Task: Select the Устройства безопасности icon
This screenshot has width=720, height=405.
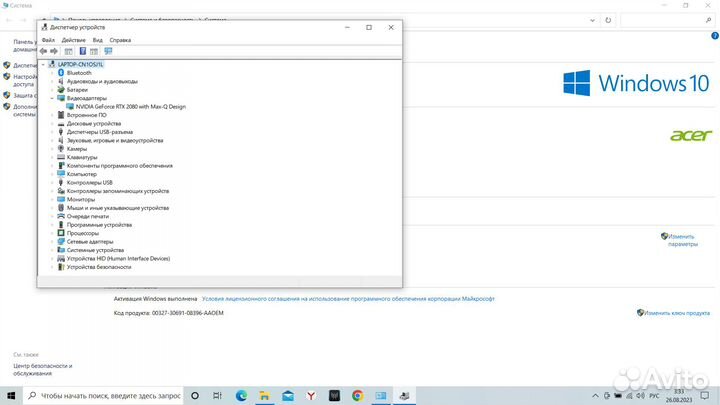Action: click(x=61, y=267)
